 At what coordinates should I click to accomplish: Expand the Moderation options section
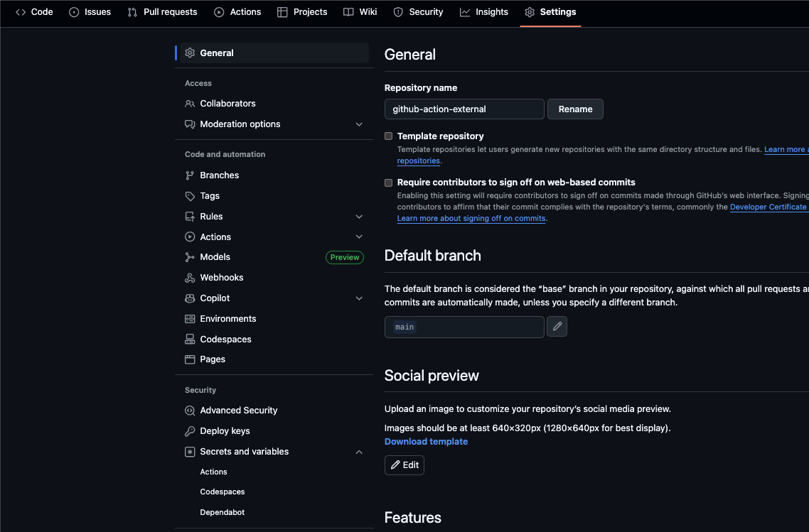click(359, 124)
